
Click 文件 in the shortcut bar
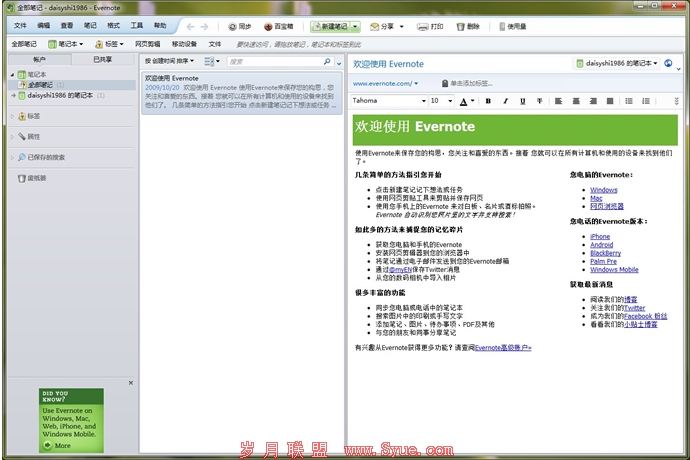point(215,44)
